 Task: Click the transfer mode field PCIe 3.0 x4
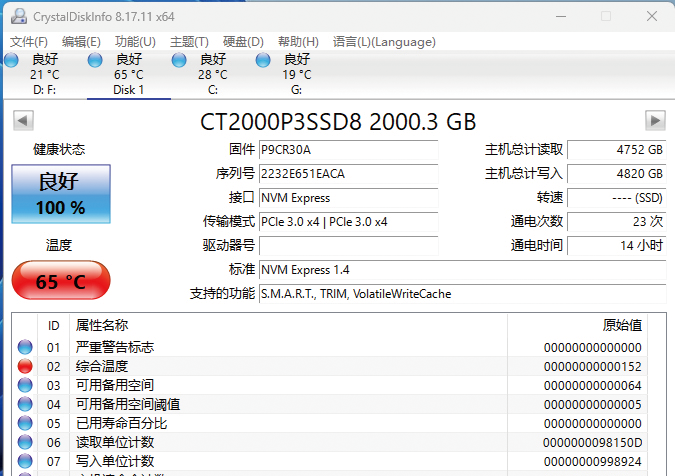click(348, 222)
